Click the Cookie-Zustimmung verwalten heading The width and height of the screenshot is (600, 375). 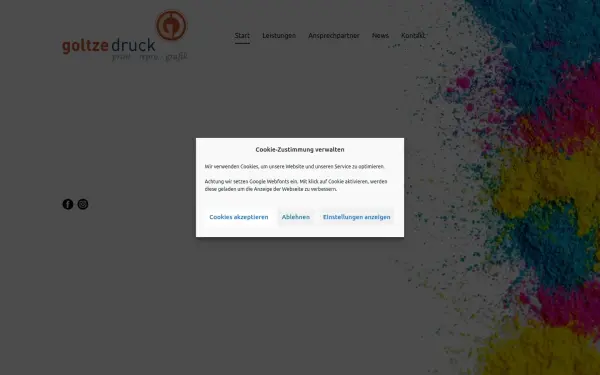point(300,150)
